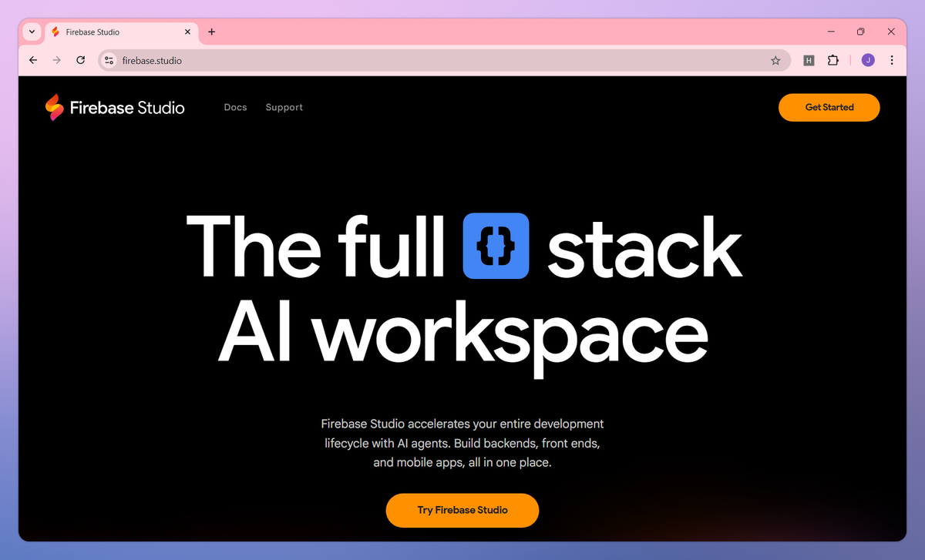Open a new tab with the plus button

click(x=211, y=32)
